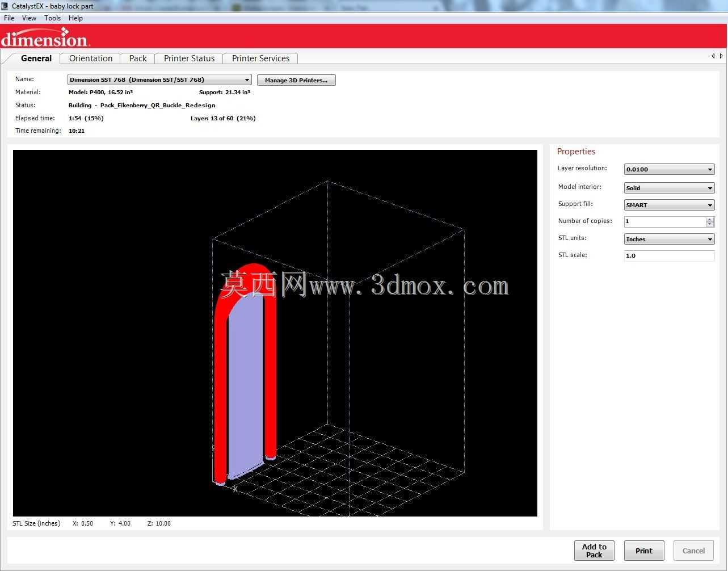Click the 'Support: 21.34 in³' text
Image resolution: width=728 pixels, height=571 pixels.
point(225,92)
